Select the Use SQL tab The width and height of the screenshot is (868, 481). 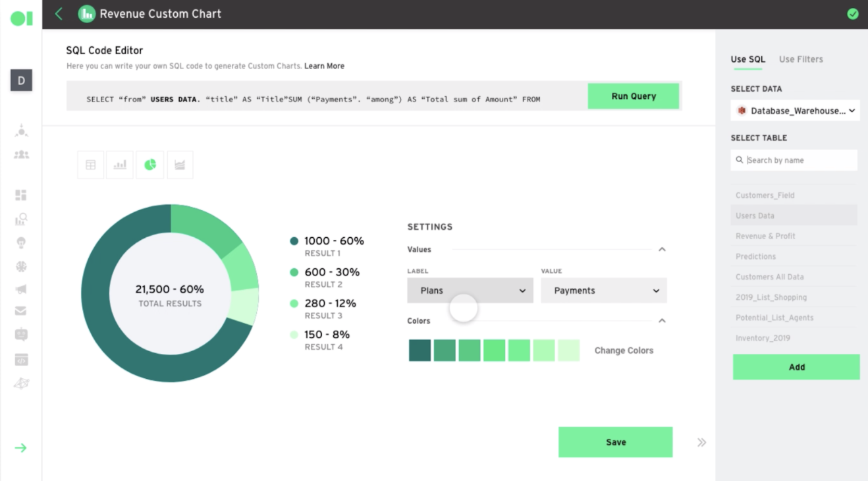747,59
